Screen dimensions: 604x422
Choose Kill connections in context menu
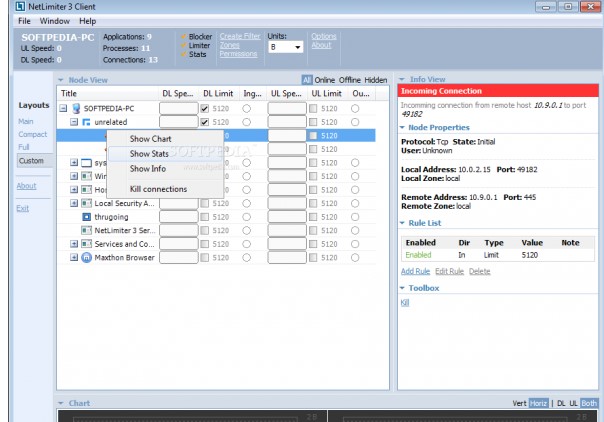(x=158, y=189)
